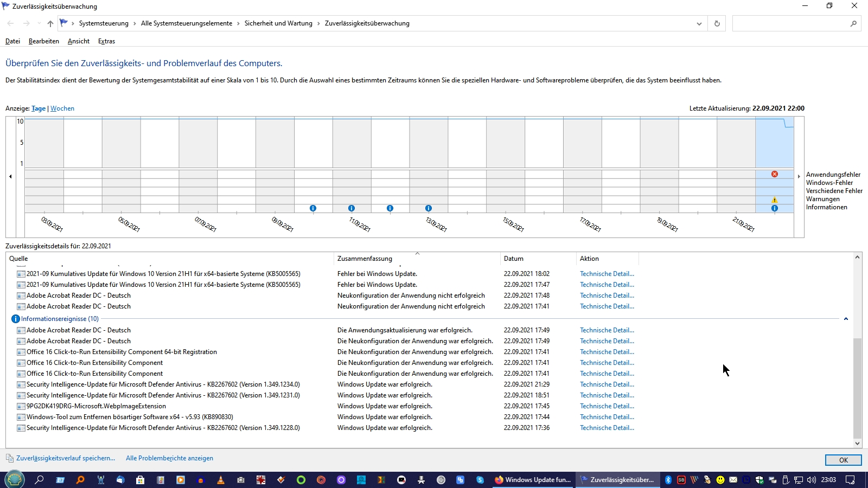Select the Defender update Version 1.349.1228.0 row
868x488 pixels.
click(x=325, y=428)
